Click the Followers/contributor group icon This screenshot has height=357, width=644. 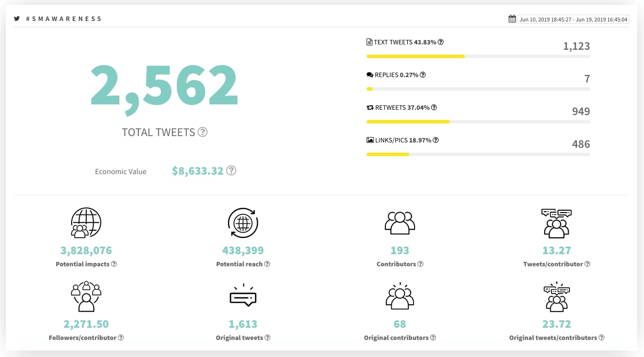point(86,296)
